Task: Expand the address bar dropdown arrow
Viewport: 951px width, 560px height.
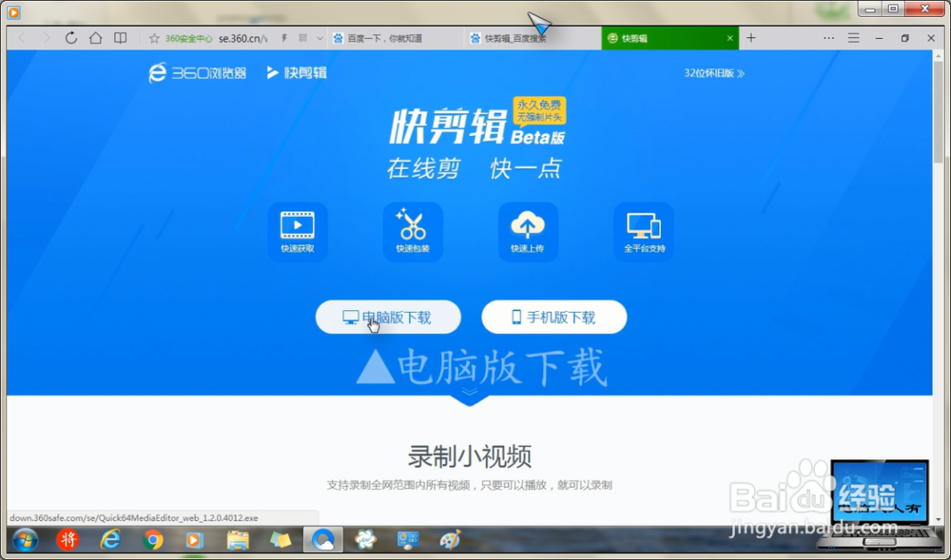Action: pyautogui.click(x=320, y=38)
